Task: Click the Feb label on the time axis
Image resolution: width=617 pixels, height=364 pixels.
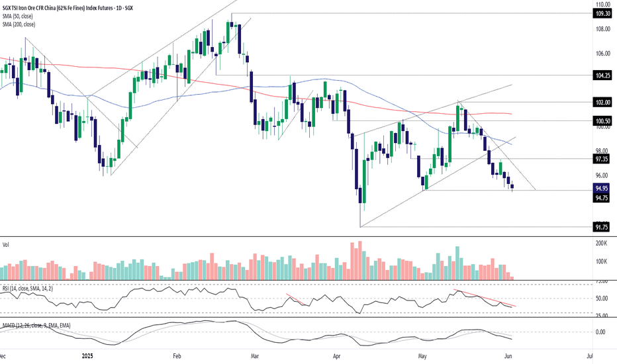Action: (x=177, y=356)
